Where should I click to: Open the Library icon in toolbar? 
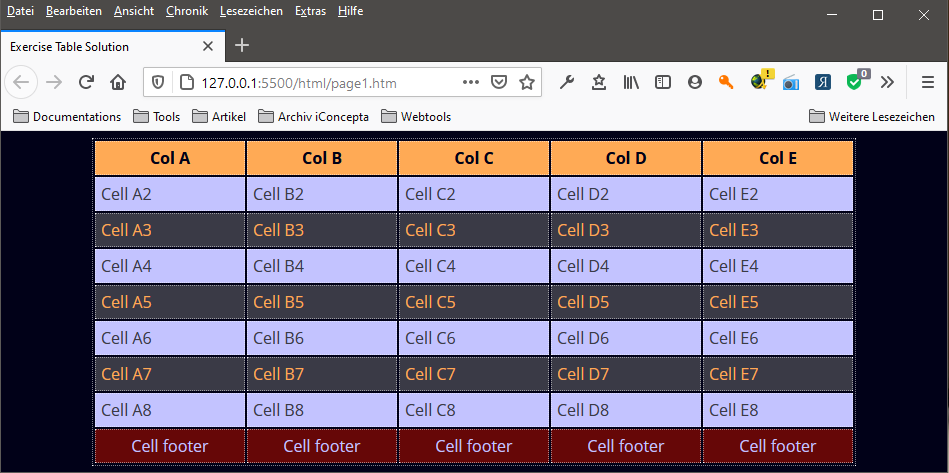pyautogui.click(x=631, y=82)
